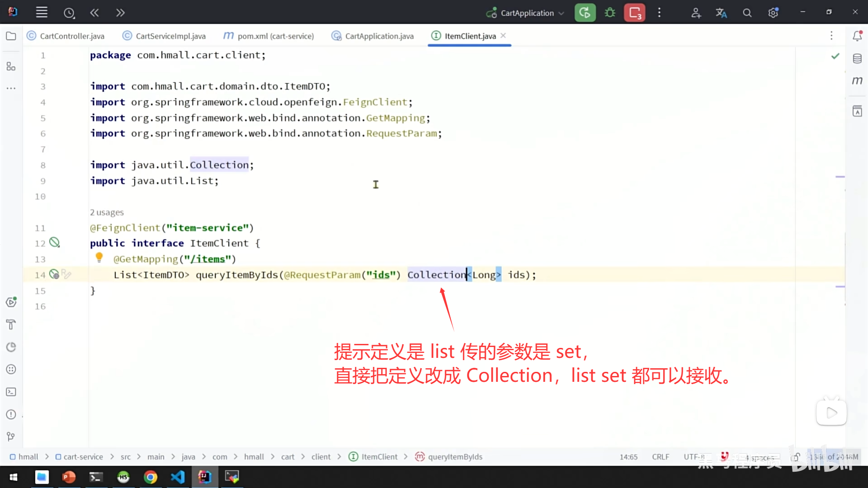Click the Rerun CartApplication button
The height and width of the screenshot is (488, 868).
585,13
